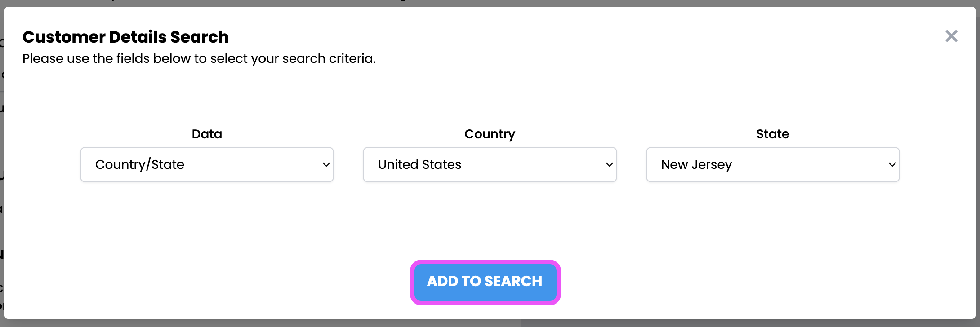The height and width of the screenshot is (327, 980).
Task: Click the "State" field label
Action: point(772,134)
